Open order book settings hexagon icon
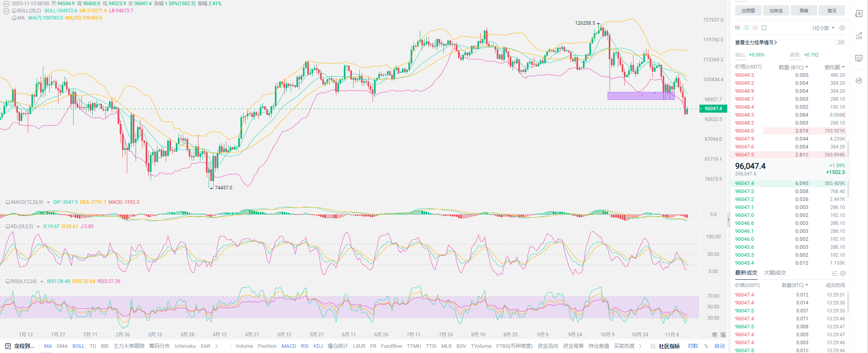 tap(842, 28)
